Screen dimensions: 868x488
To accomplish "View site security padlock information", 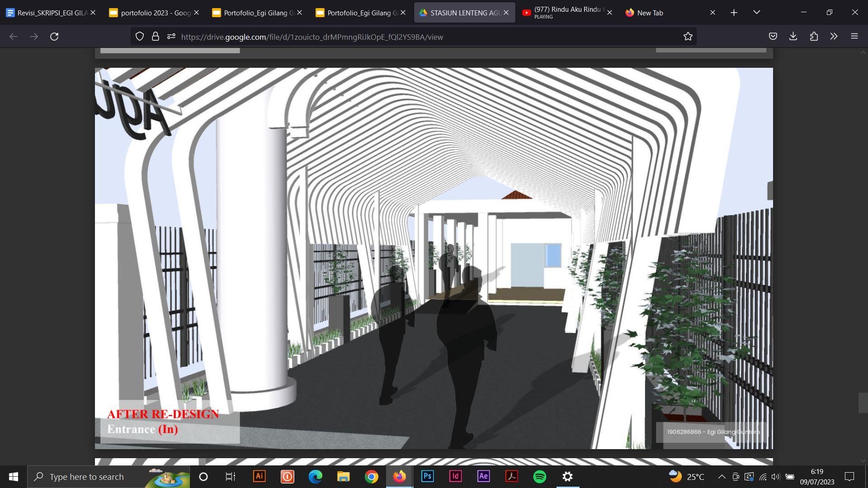I will pyautogui.click(x=156, y=37).
